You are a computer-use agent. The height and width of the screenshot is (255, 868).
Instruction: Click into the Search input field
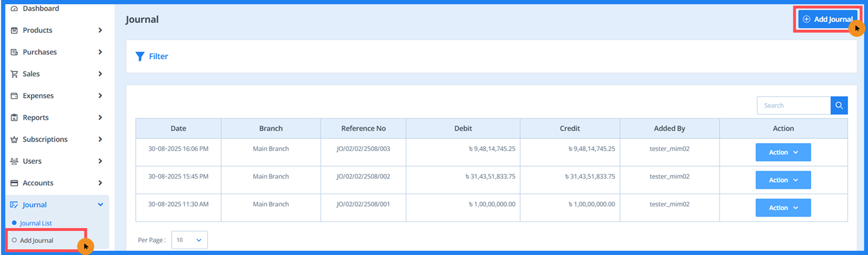click(793, 106)
